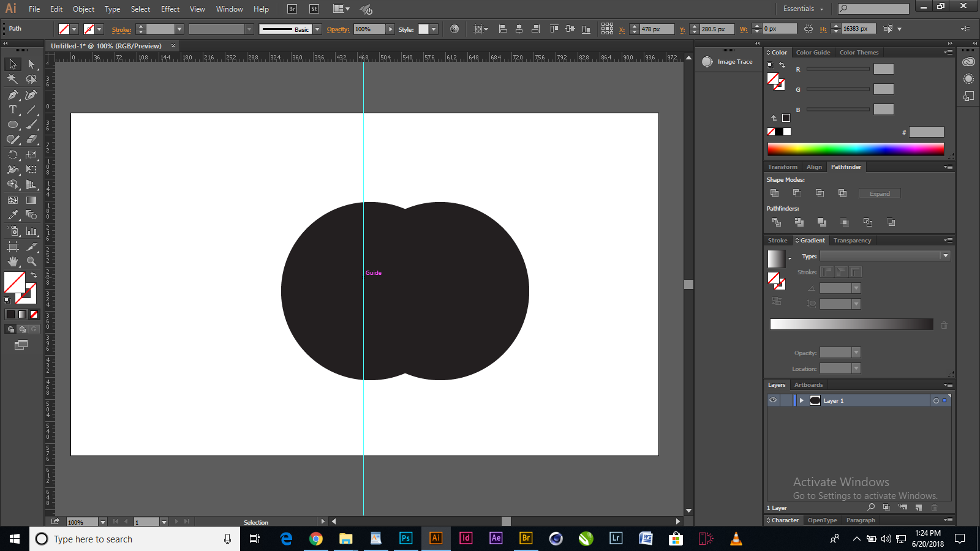
Task: Choose the Eyedropper tool
Action: 13,216
